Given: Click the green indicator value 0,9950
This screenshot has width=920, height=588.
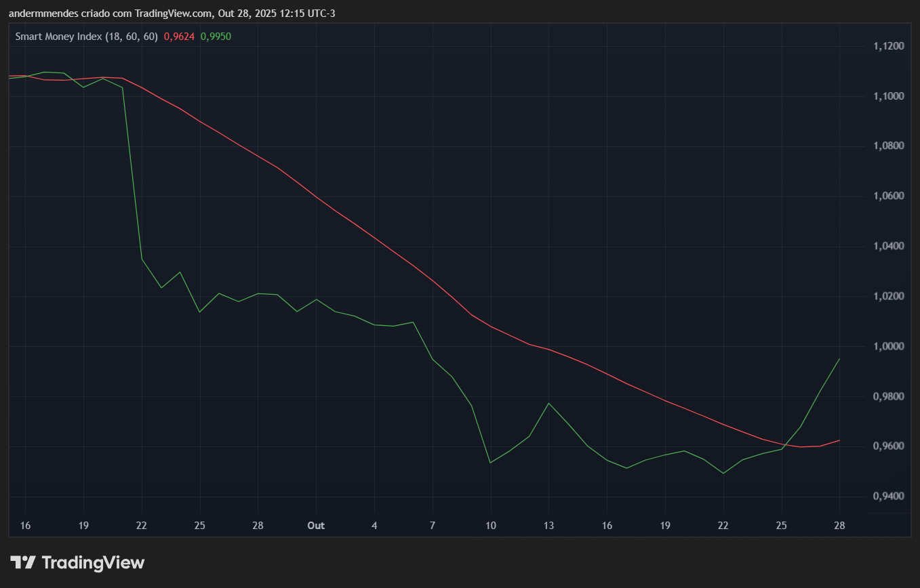Looking at the screenshot, I should [x=217, y=36].
